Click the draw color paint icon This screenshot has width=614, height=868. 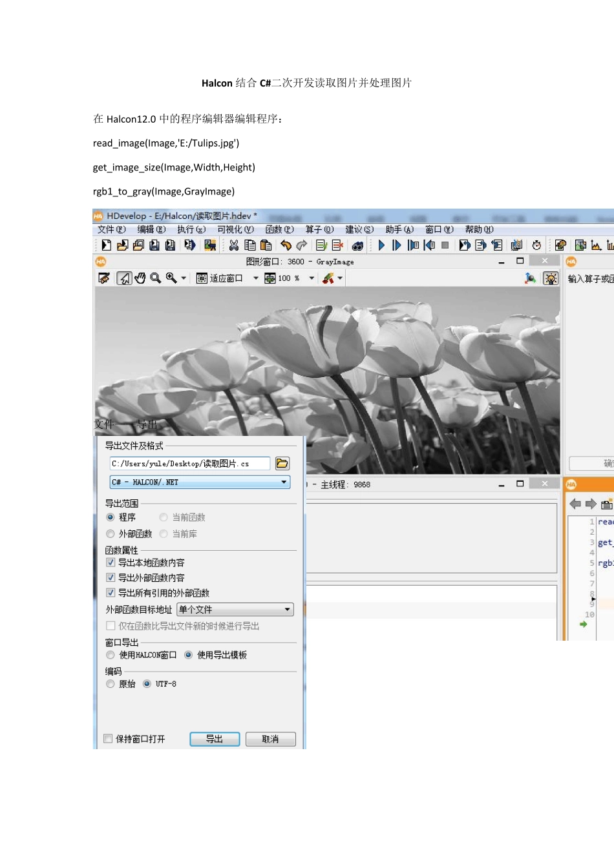coord(328,278)
